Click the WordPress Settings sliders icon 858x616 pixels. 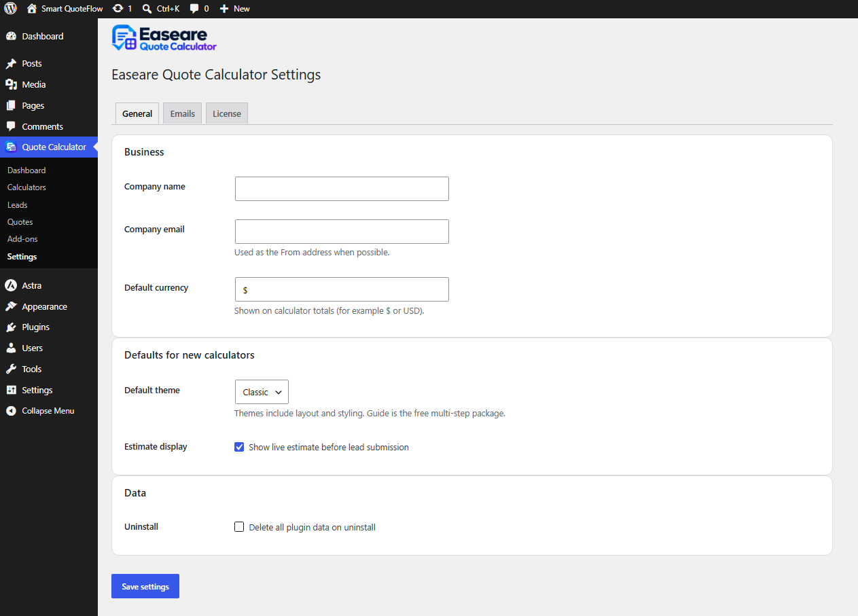(11, 390)
